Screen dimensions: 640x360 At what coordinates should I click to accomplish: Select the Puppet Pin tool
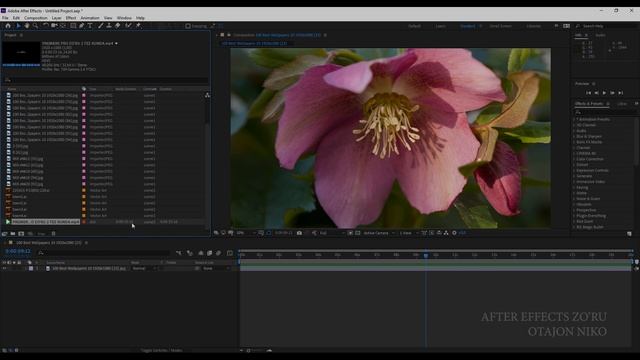click(138, 25)
